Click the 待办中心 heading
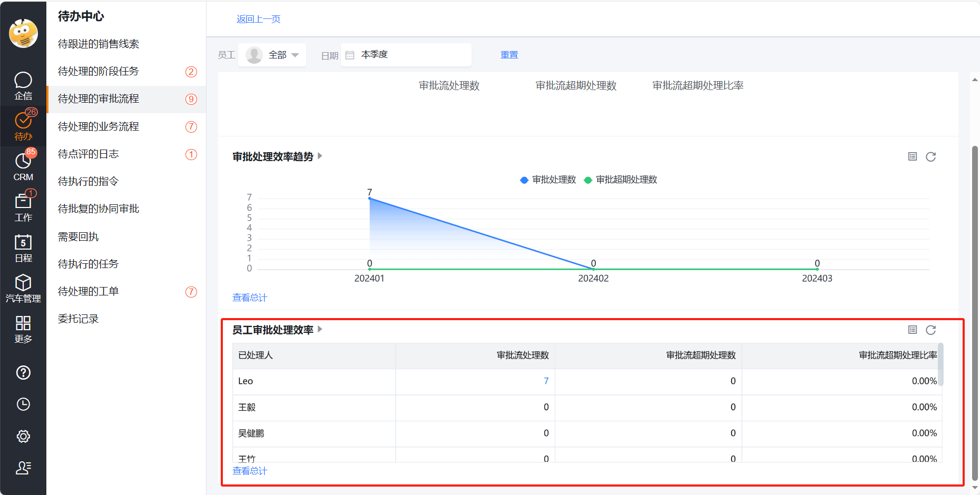The height and width of the screenshot is (495, 980). 81,16
